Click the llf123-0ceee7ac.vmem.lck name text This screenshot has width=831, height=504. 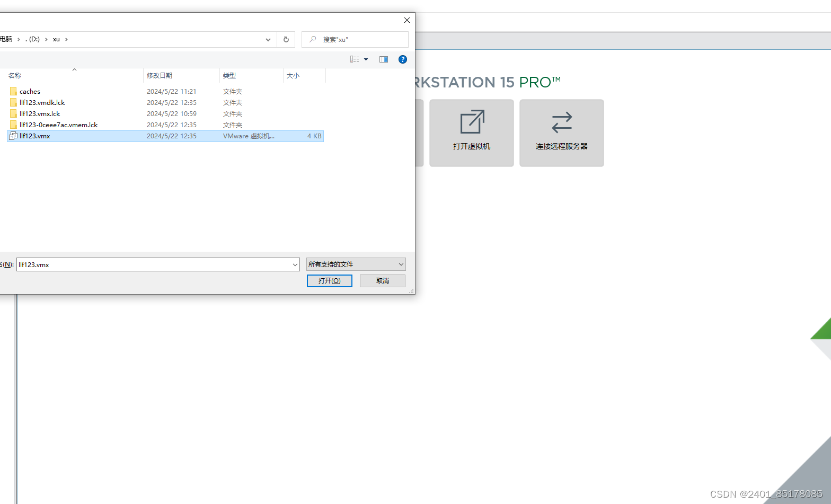pos(59,125)
